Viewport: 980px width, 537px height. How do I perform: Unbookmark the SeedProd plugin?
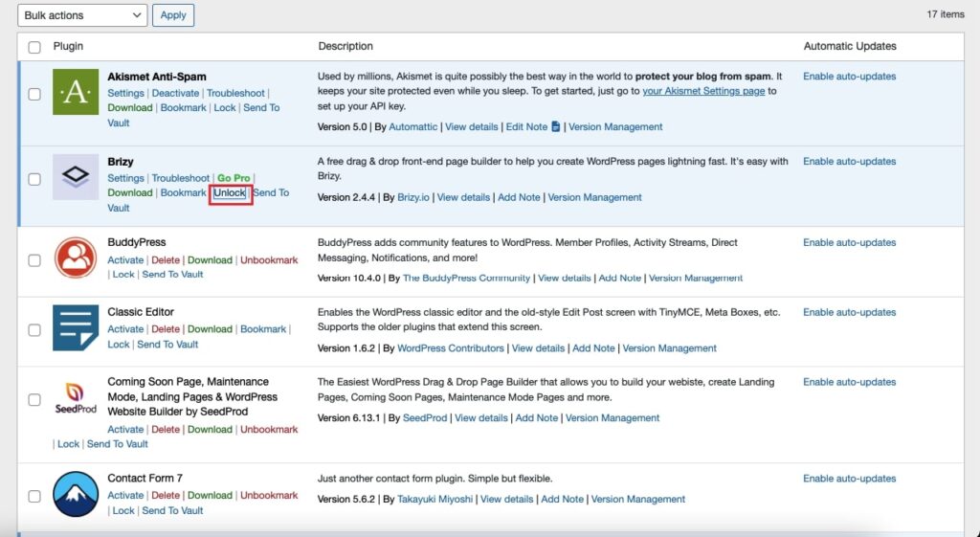[x=269, y=430]
